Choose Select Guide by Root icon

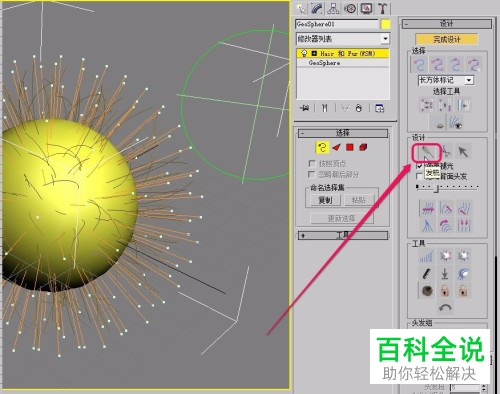(474, 65)
